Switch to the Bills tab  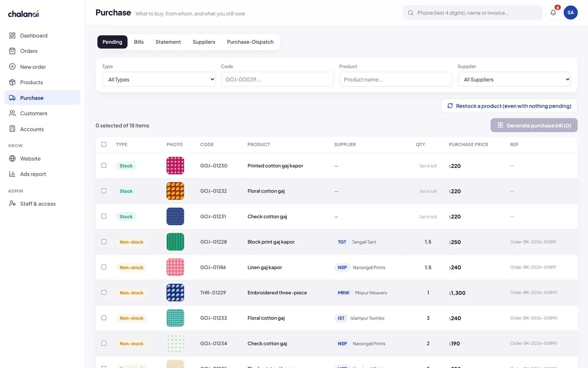coord(139,42)
